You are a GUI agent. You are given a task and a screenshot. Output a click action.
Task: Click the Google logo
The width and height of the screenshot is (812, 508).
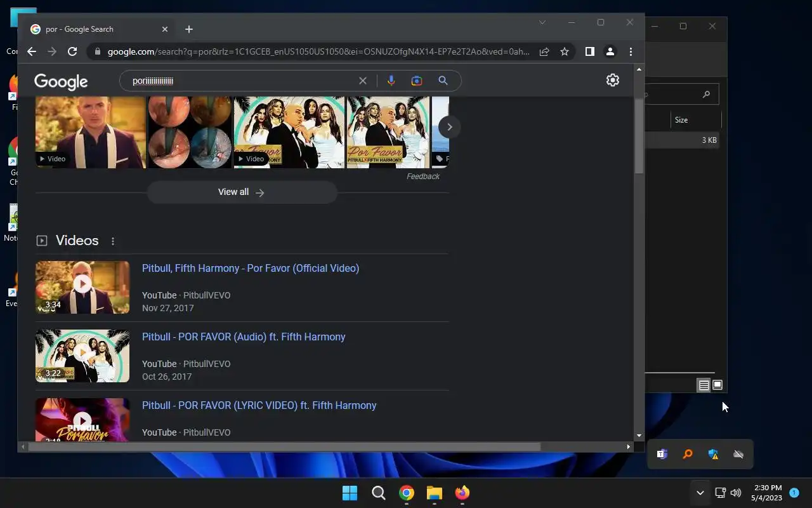(61, 81)
